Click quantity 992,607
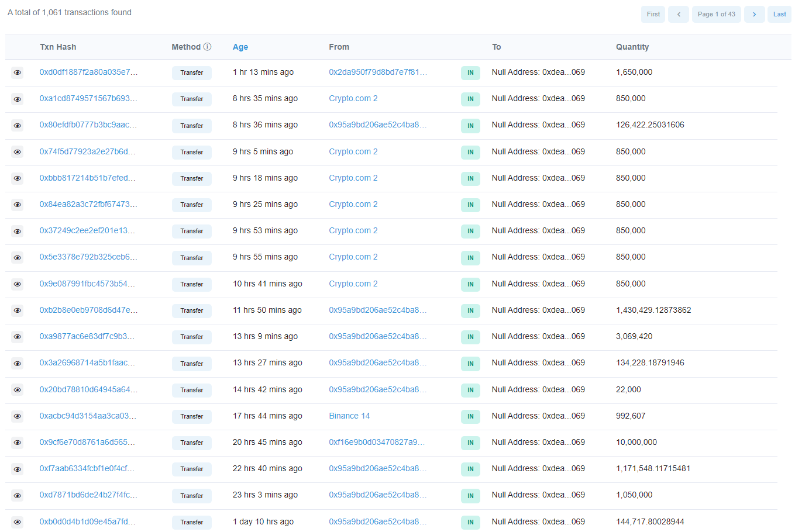Image resolution: width=795 pixels, height=532 pixels. pyautogui.click(x=631, y=416)
